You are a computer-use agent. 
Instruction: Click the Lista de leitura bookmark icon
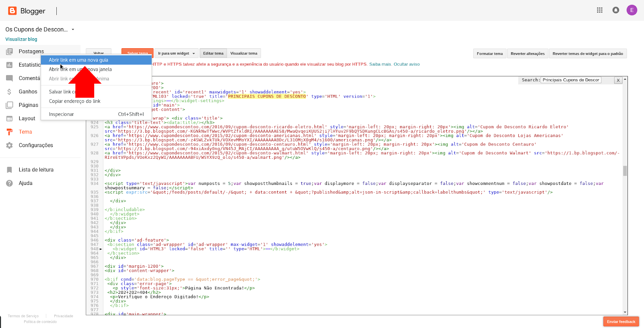click(9, 170)
